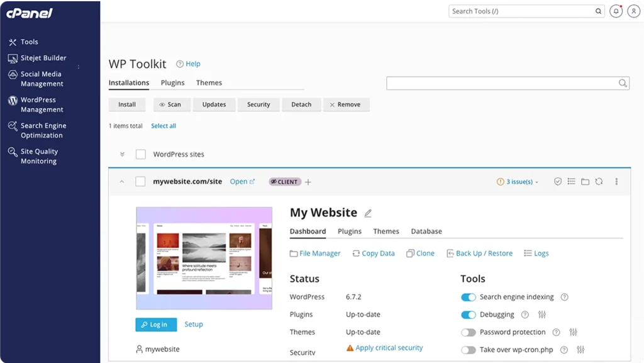Image resolution: width=644 pixels, height=363 pixels.
Task: Open the user account menu icon
Action: pyautogui.click(x=634, y=11)
